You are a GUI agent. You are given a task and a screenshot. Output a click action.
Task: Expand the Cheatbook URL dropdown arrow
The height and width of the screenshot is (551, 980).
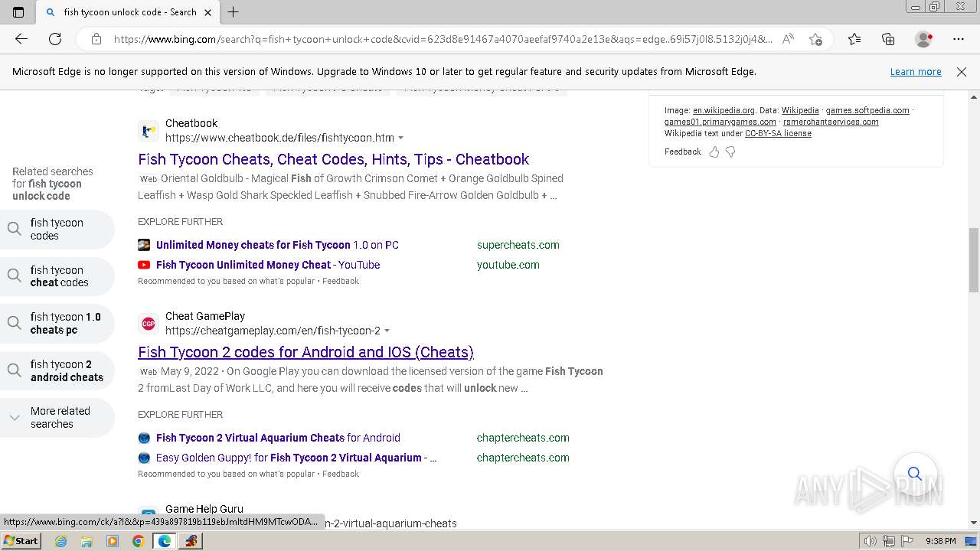point(400,139)
